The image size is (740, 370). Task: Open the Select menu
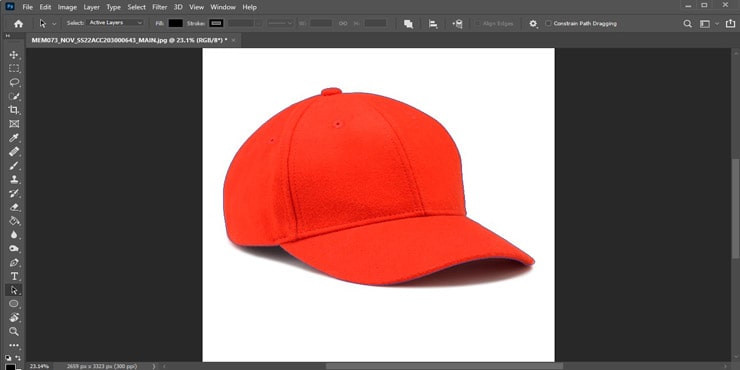point(136,7)
